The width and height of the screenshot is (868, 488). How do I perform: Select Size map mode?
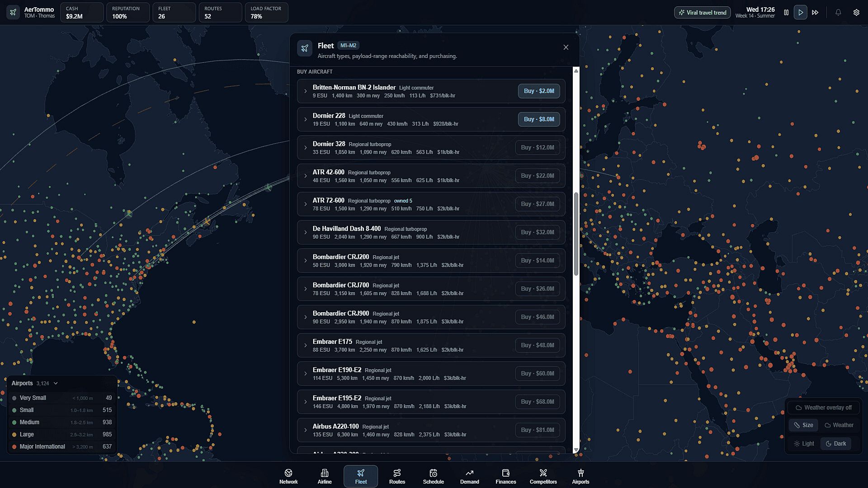(x=803, y=425)
